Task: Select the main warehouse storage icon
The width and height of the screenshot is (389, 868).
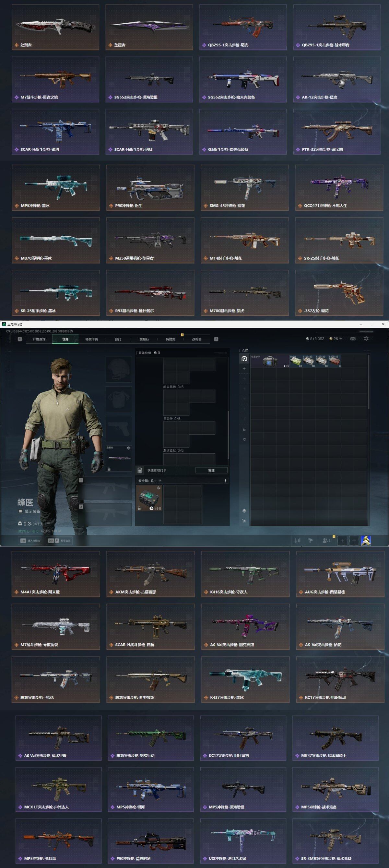Action: (x=244, y=359)
